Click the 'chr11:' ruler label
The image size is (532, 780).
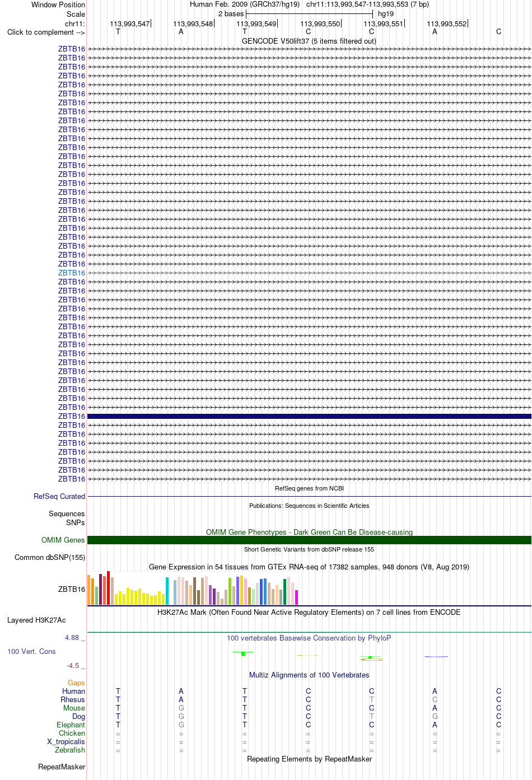75,24
